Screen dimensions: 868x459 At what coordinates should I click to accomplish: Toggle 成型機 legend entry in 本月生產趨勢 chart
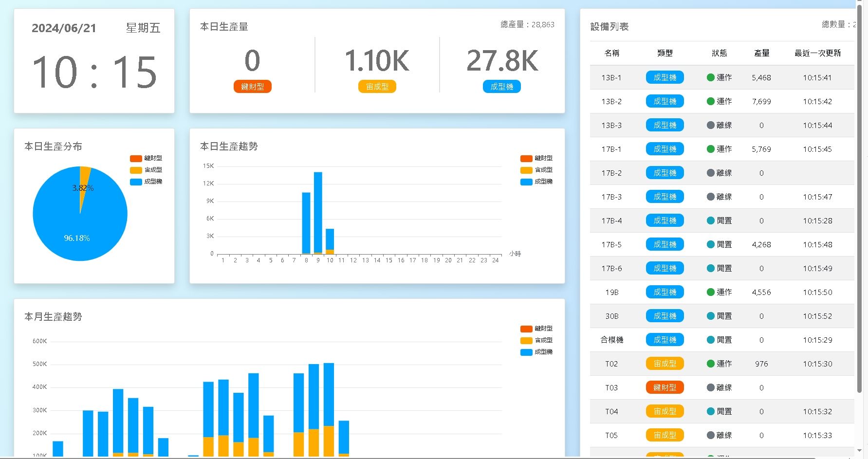click(536, 352)
